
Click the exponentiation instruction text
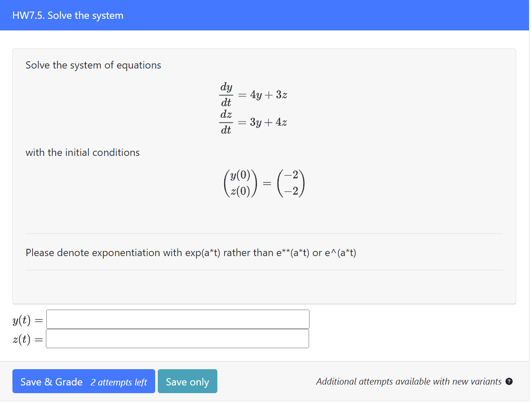click(x=191, y=253)
